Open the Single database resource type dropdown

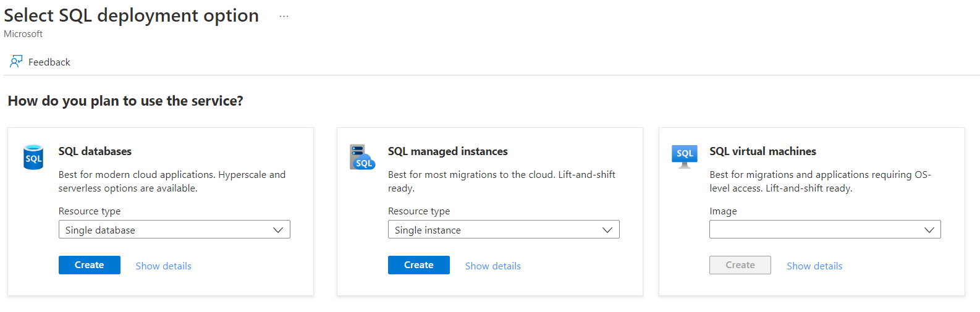(x=174, y=230)
